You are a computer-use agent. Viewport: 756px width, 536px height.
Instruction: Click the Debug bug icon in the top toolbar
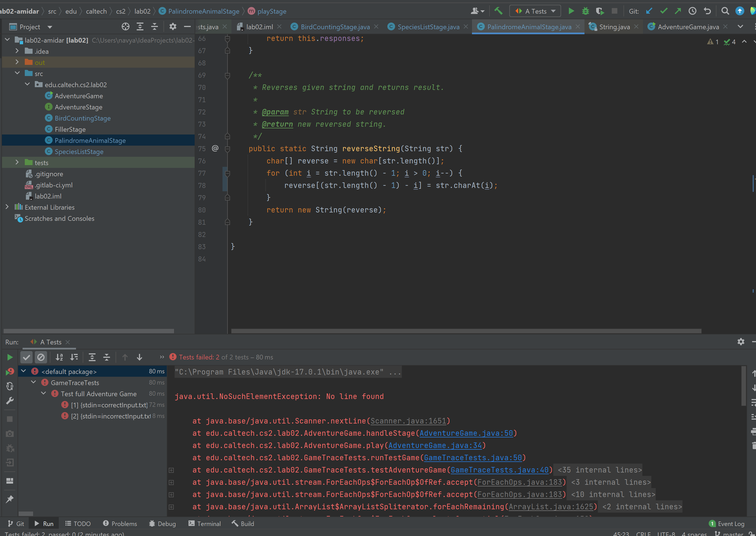click(x=585, y=11)
